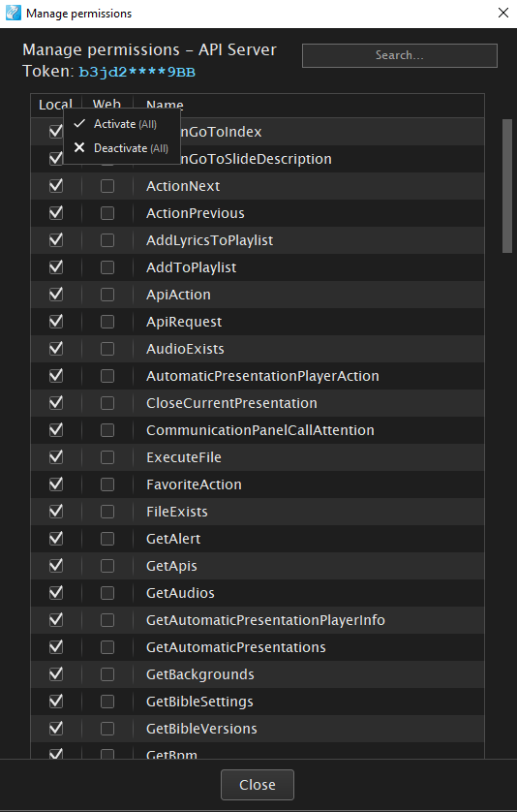Disable Local permission for AddToPlaylist
The width and height of the screenshot is (517, 812).
56,267
